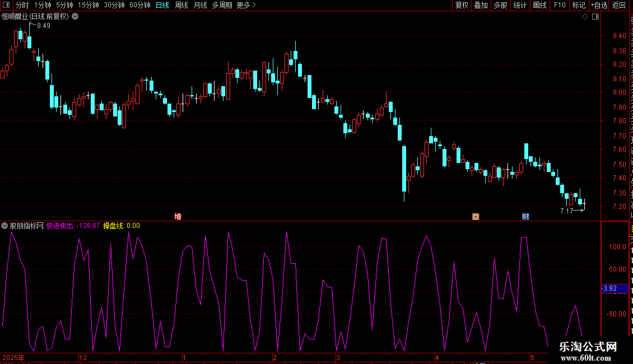
Task: Click the 标记 mark button
Action: 579,5
